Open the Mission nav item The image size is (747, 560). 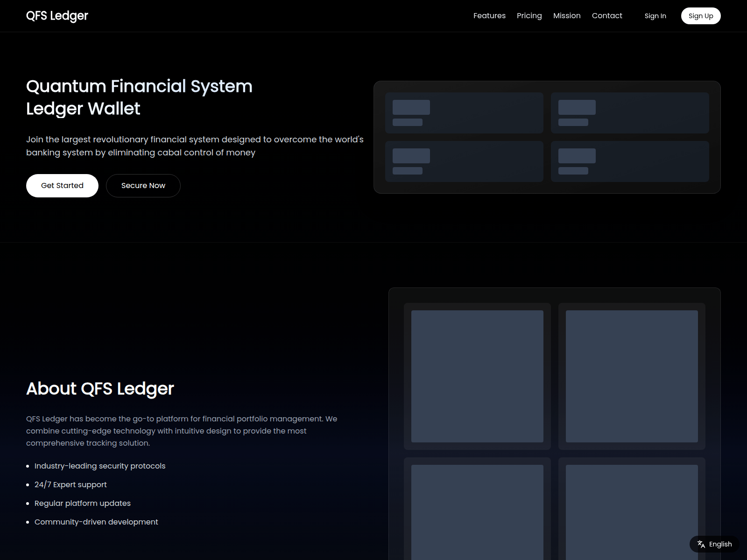click(567, 16)
